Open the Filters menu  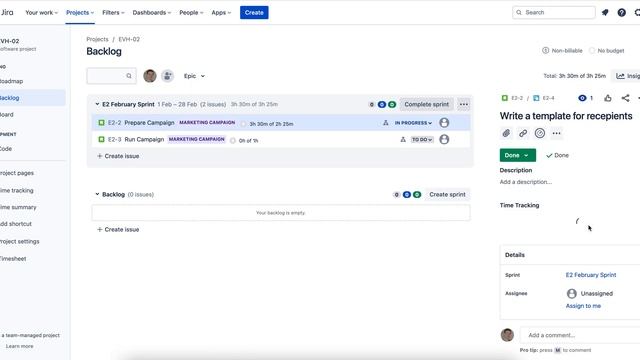tap(113, 13)
